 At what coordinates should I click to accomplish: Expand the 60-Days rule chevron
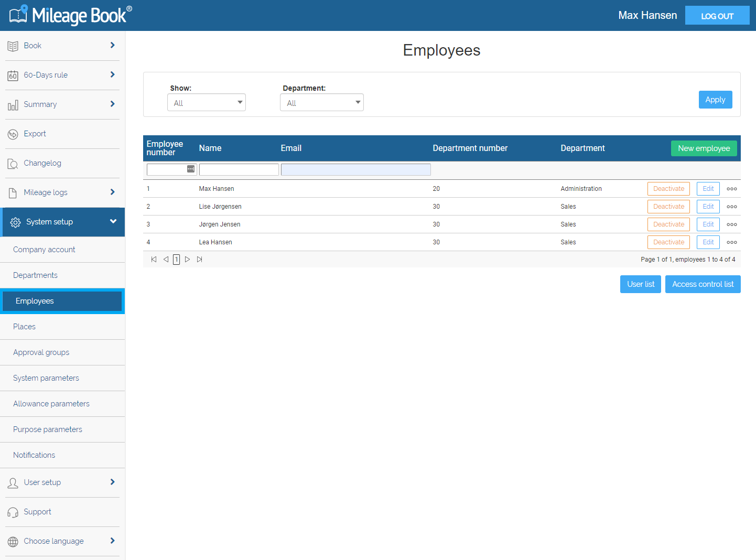point(112,75)
